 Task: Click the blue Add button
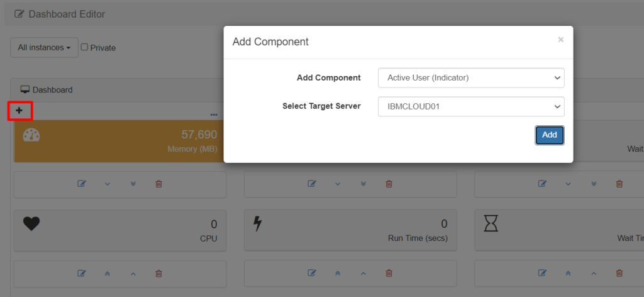pyautogui.click(x=549, y=135)
